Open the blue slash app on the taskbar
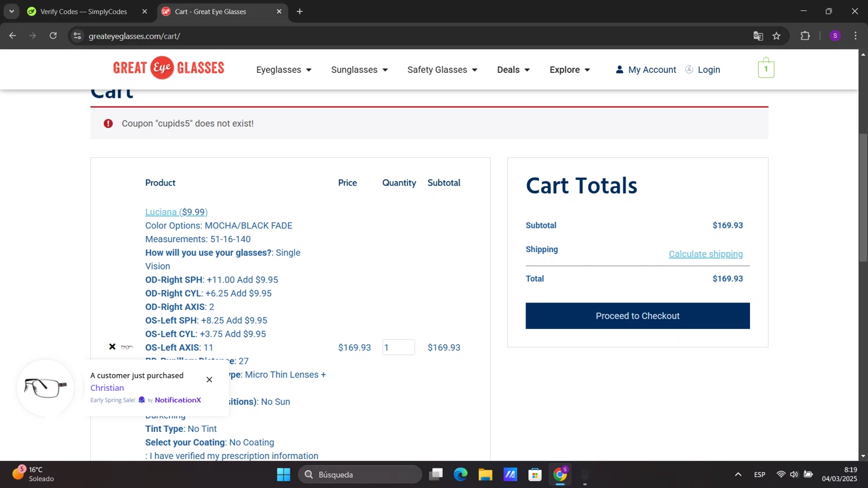The height and width of the screenshot is (488, 868). click(510, 475)
